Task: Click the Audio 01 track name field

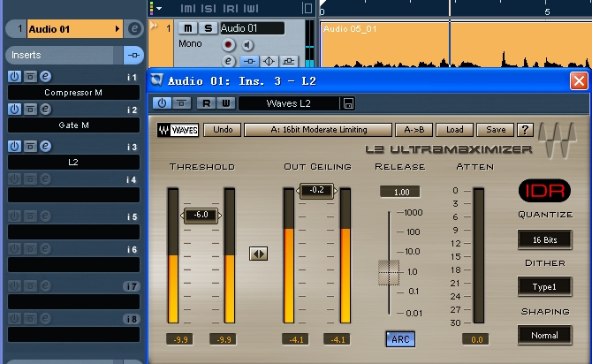Action: coord(252,28)
